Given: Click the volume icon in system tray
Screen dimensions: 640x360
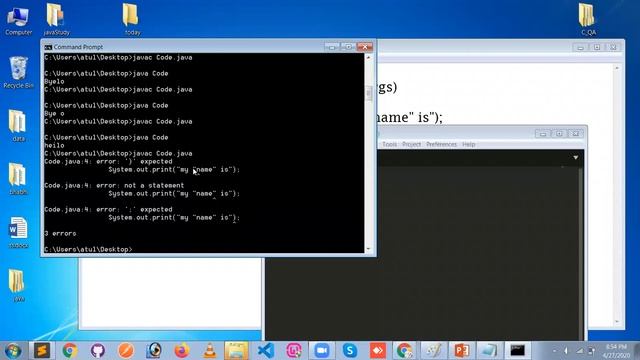Looking at the screenshot, I should 566,351.
